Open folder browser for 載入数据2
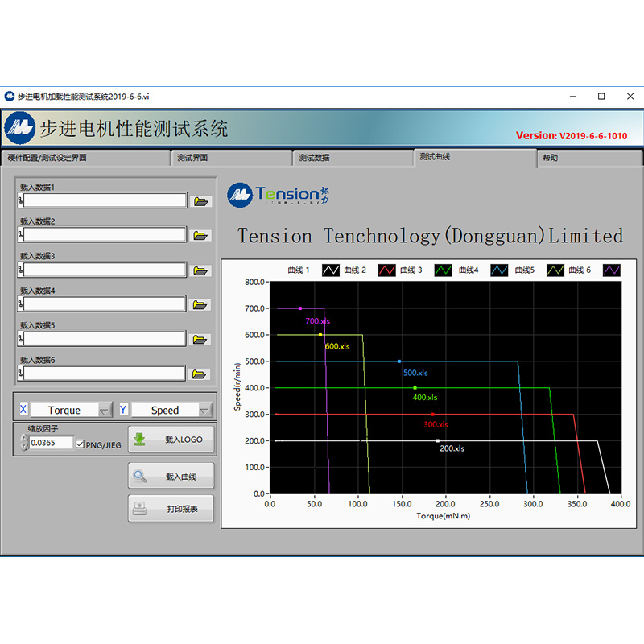The width and height of the screenshot is (644, 644). click(x=201, y=236)
